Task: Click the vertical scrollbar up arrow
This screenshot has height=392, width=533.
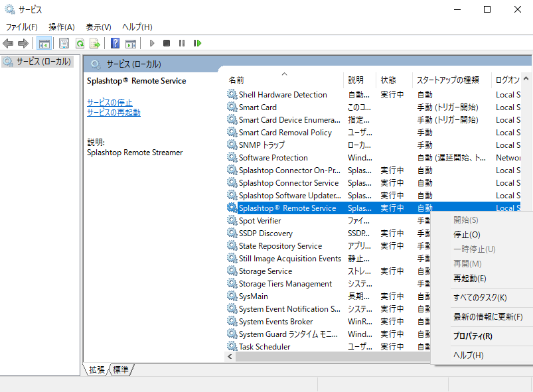Action: pos(526,78)
